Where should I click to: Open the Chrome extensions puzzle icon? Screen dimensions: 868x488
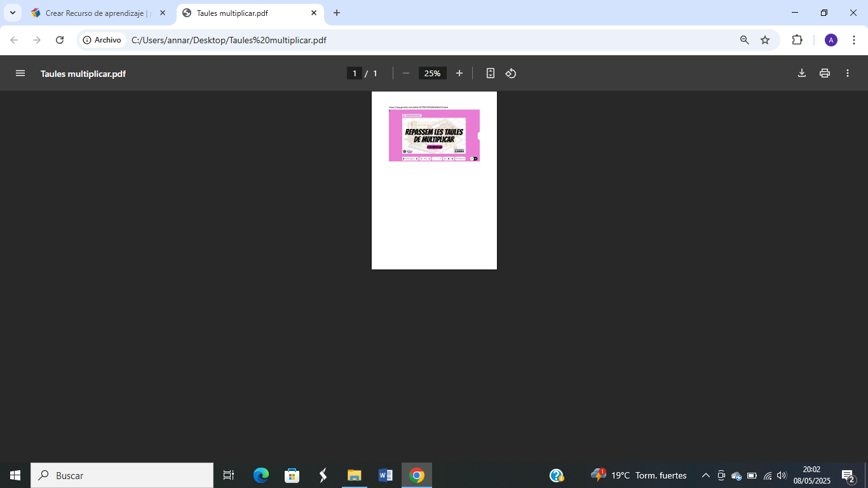[797, 40]
